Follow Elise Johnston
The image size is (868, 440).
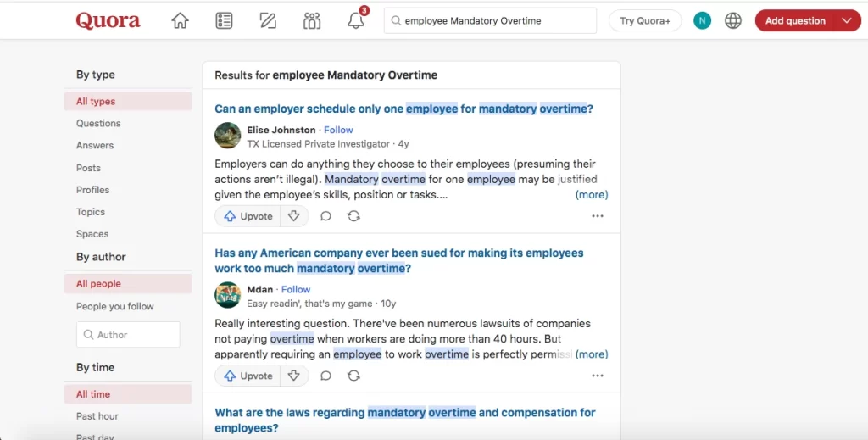[x=338, y=130]
